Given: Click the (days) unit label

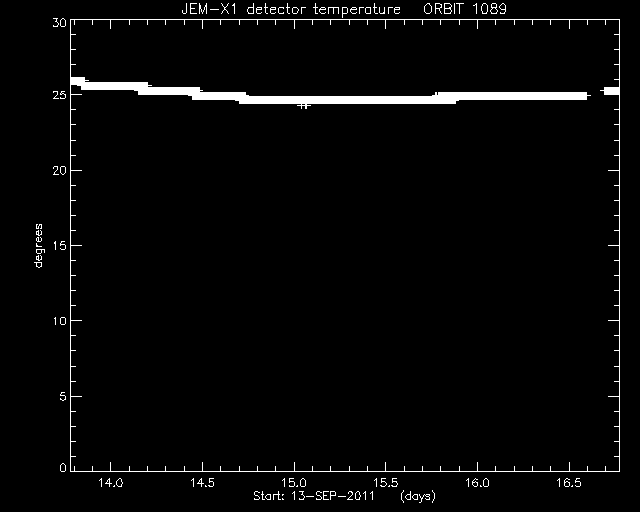Looking at the screenshot, I should click(418, 496).
